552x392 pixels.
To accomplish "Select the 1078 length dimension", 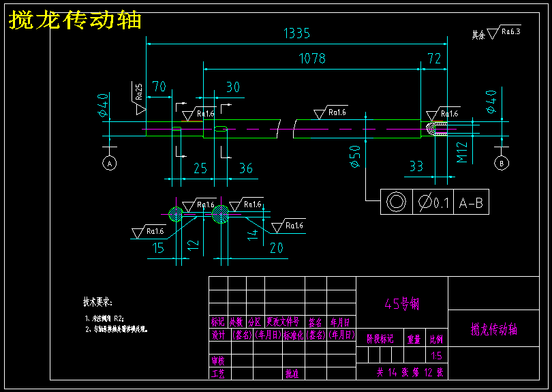I will pyautogui.click(x=312, y=59).
